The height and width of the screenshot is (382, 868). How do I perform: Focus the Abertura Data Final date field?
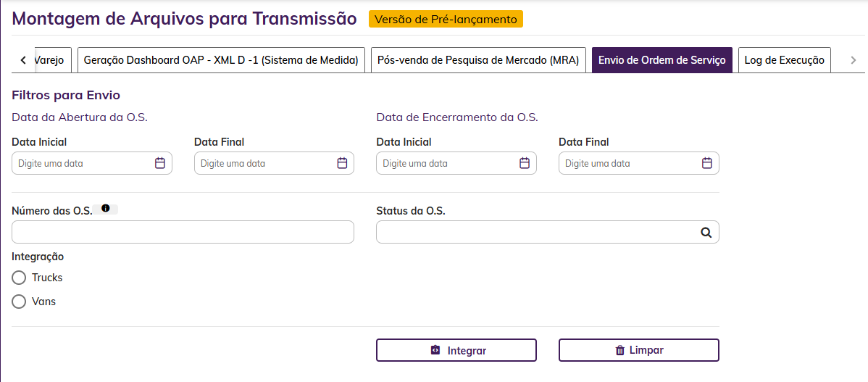tap(274, 163)
